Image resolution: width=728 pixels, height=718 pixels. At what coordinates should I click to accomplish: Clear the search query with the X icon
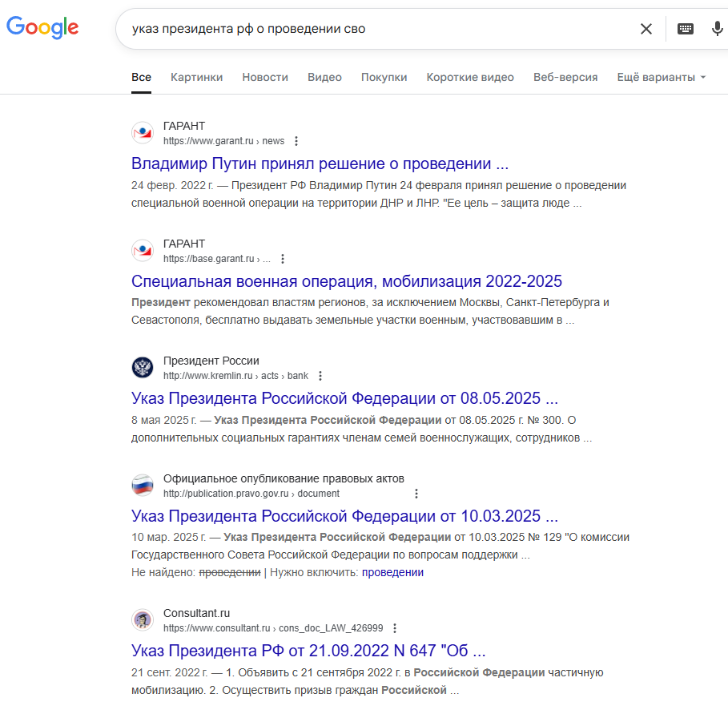click(x=646, y=29)
